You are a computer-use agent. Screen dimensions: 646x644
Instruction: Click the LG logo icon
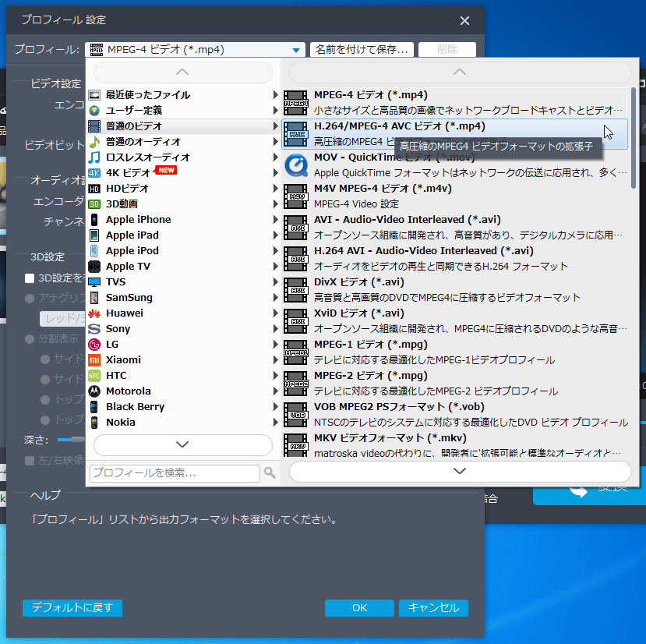tap(94, 345)
